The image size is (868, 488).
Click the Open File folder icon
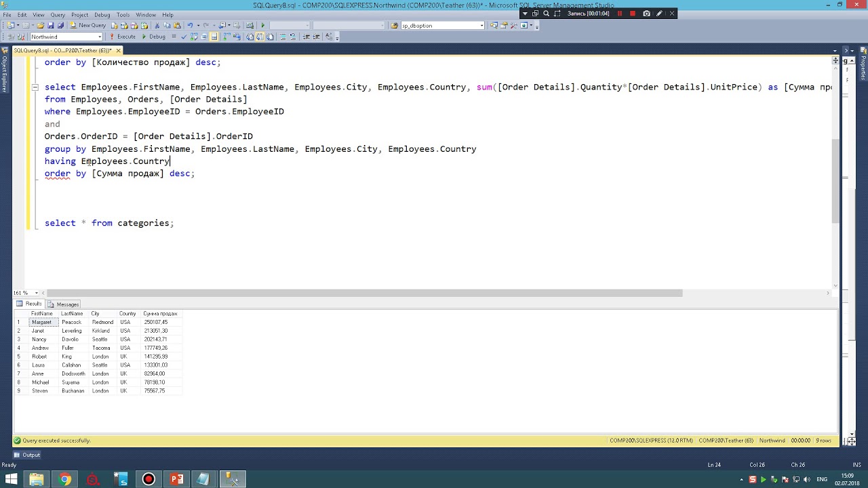click(41, 25)
